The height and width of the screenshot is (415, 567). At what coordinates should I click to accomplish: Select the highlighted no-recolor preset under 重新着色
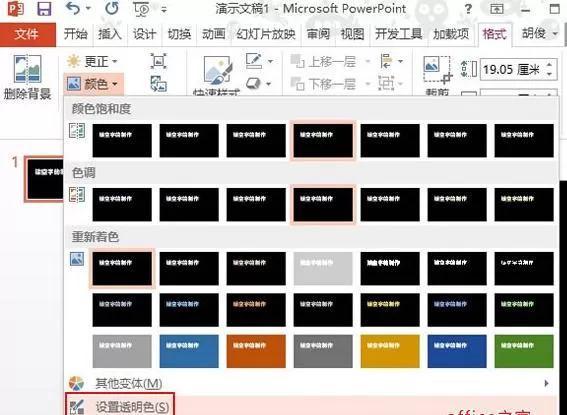click(x=122, y=269)
